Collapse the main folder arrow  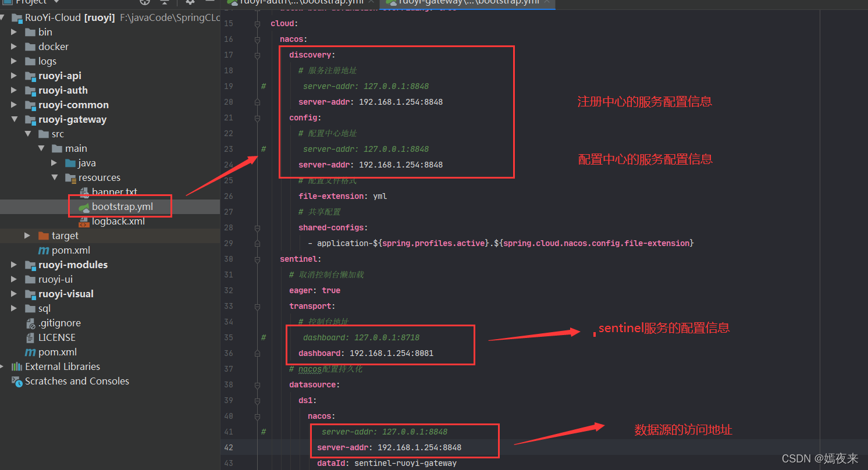pyautogui.click(x=41, y=149)
